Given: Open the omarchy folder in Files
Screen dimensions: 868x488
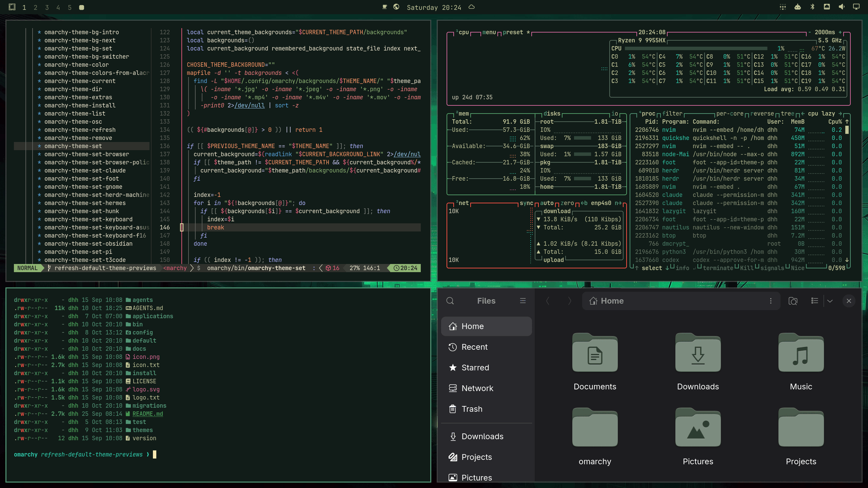Looking at the screenshot, I should 595,427.
